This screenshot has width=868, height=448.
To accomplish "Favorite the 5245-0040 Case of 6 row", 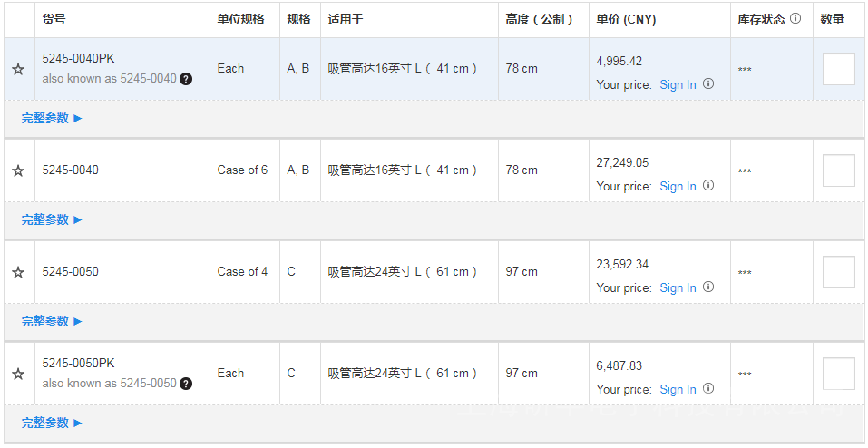I will click(x=18, y=170).
